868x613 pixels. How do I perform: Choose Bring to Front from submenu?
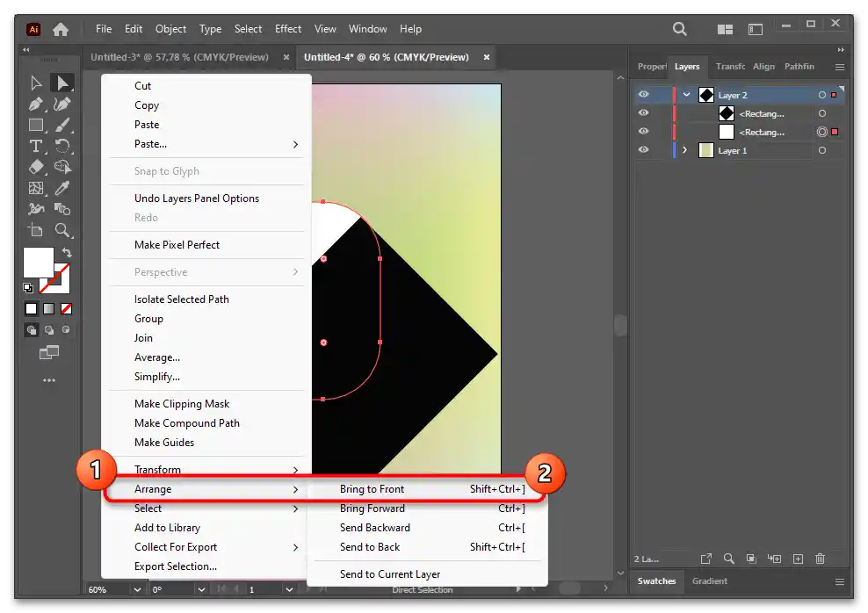tap(373, 489)
